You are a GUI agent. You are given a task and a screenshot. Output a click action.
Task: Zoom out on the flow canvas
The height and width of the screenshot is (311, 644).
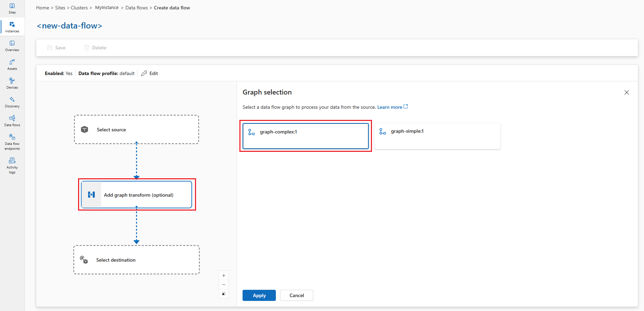click(x=224, y=285)
